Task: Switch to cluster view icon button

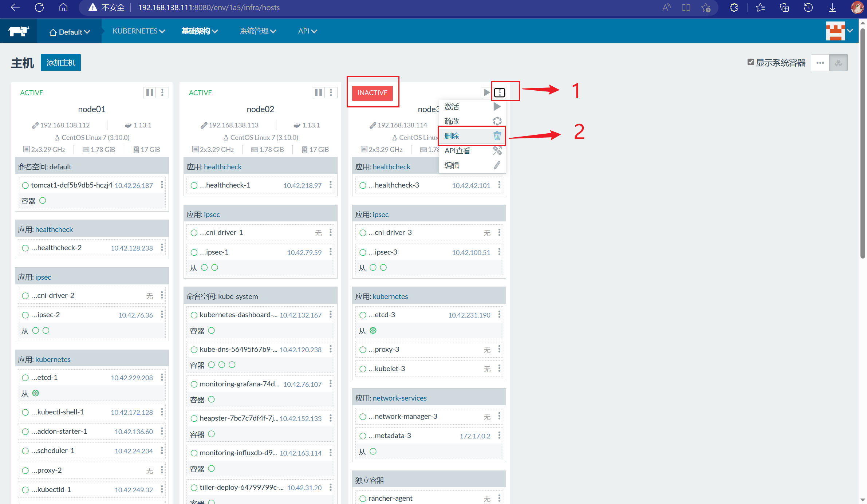Action: coord(838,63)
